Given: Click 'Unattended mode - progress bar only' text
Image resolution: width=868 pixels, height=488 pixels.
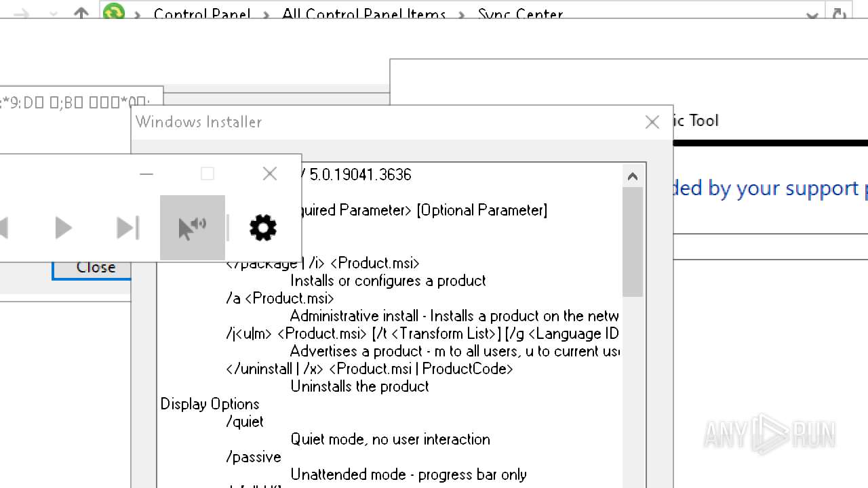Looking at the screenshot, I should tap(409, 474).
